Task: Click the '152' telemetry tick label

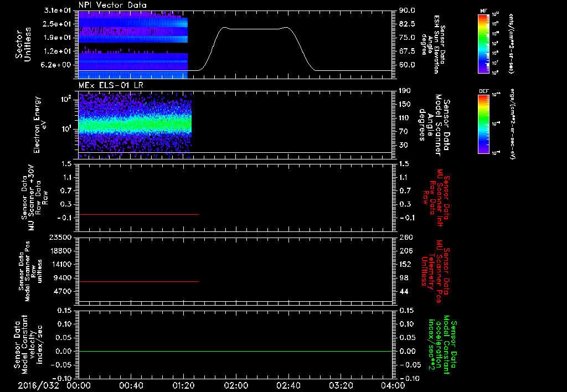Action: click(405, 264)
